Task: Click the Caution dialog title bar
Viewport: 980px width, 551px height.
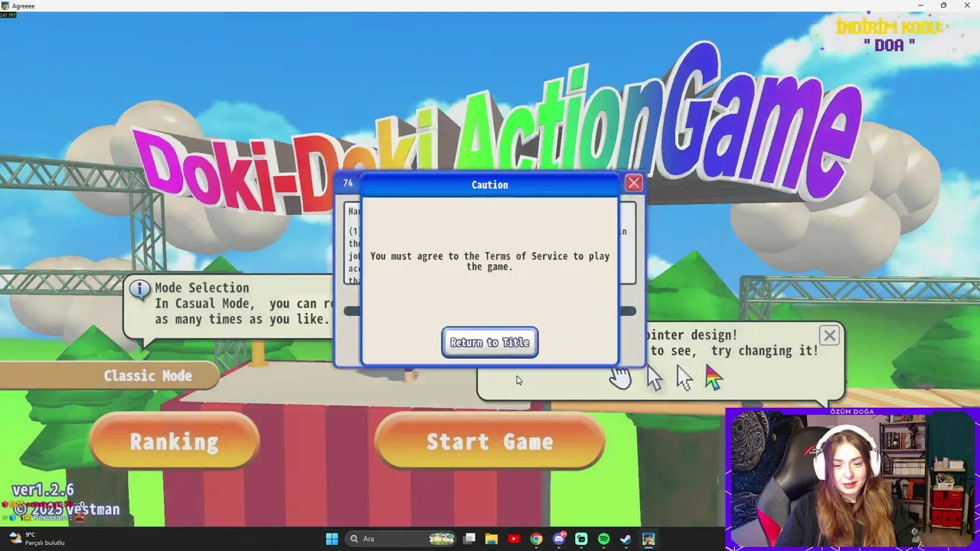Action: (x=490, y=184)
